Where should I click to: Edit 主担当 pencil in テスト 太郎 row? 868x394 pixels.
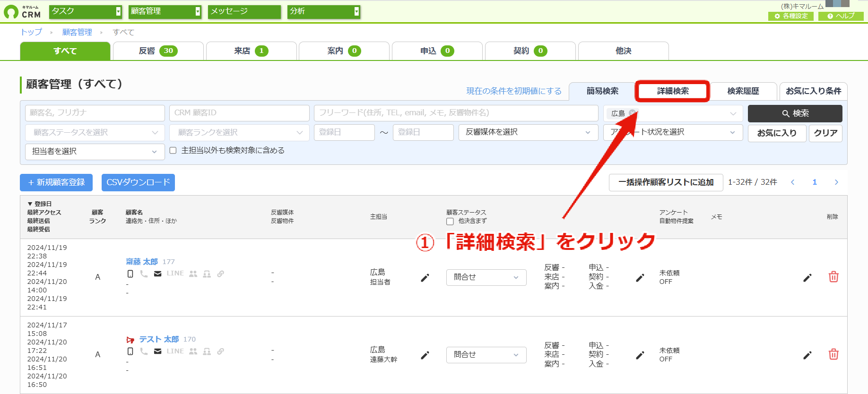click(425, 355)
